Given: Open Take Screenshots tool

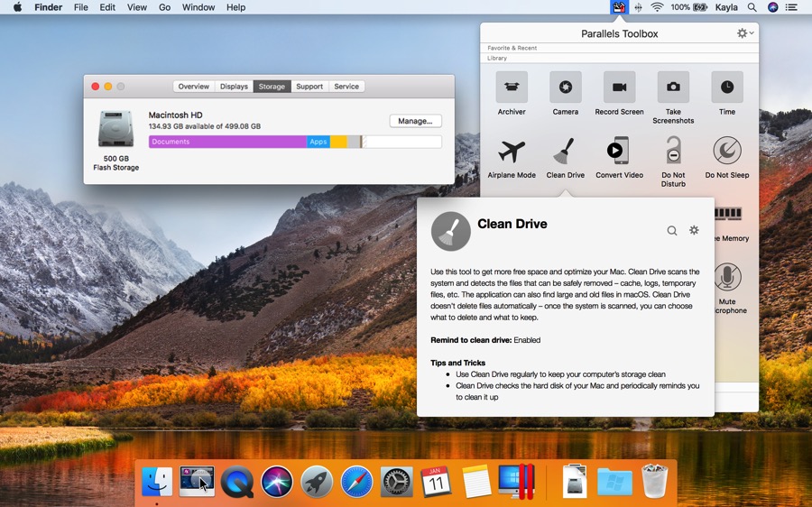Looking at the screenshot, I should 673,87.
